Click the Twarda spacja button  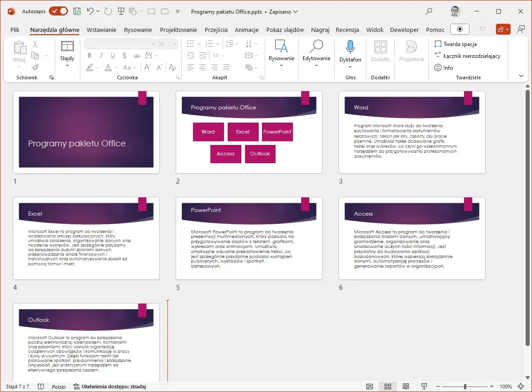coord(456,44)
